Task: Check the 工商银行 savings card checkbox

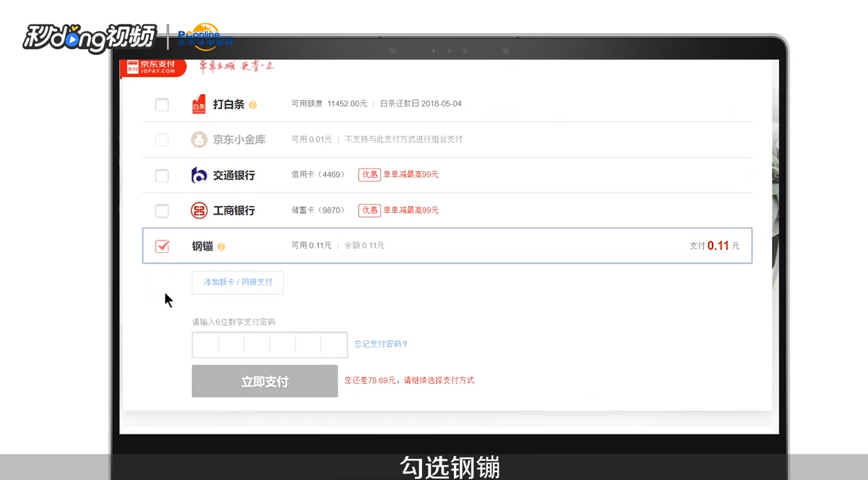Action: click(162, 210)
